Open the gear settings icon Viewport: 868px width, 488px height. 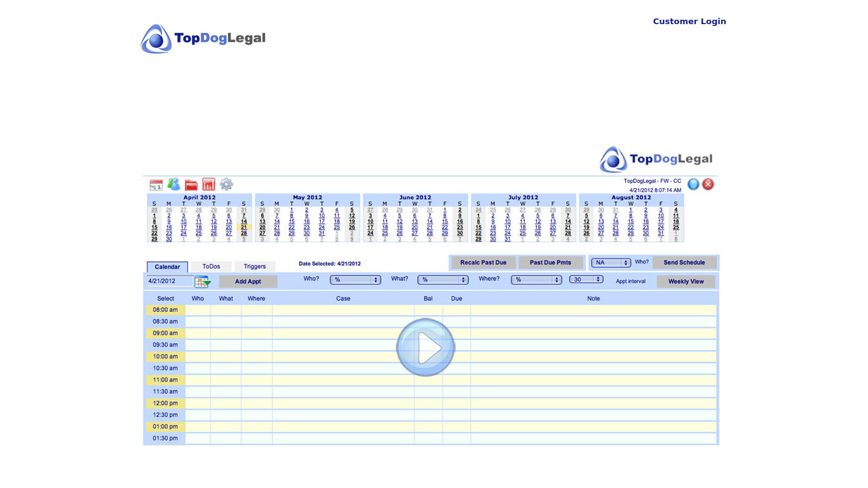tap(226, 184)
